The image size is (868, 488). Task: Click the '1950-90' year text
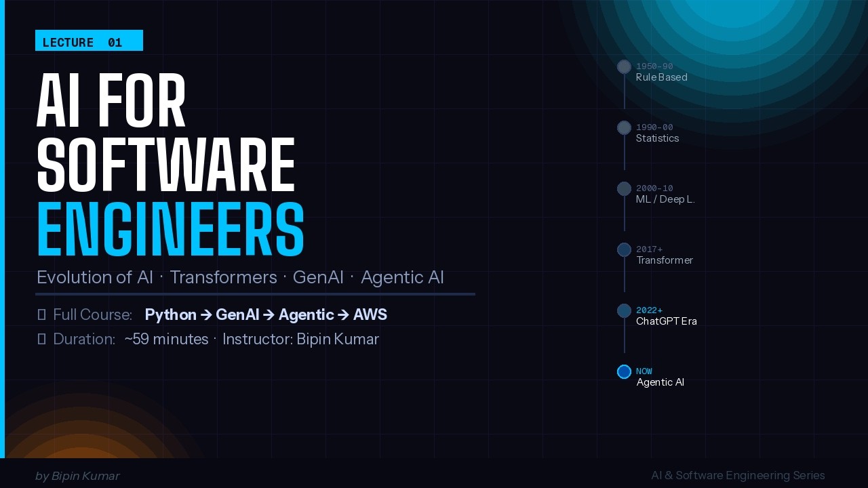[x=654, y=66]
